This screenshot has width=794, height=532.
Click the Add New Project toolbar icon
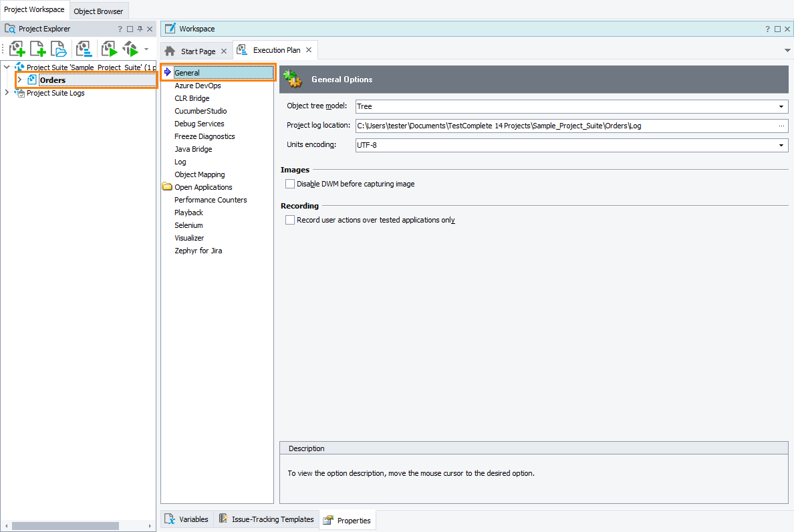(x=17, y=49)
